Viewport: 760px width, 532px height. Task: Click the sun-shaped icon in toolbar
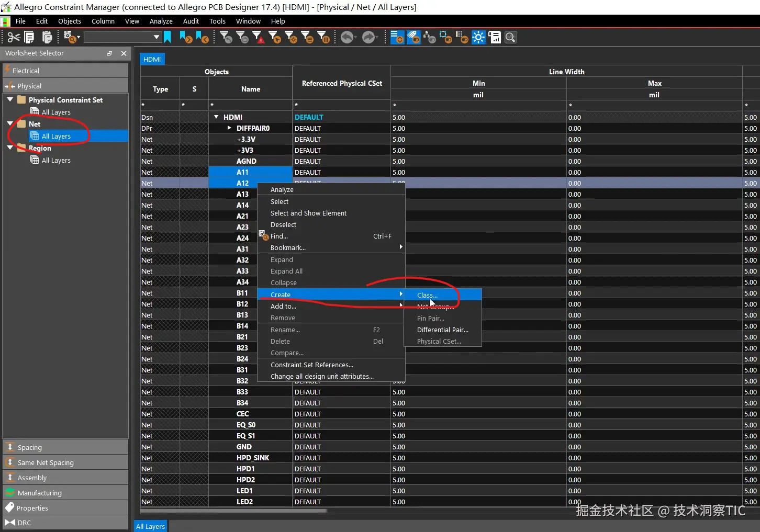coord(478,37)
